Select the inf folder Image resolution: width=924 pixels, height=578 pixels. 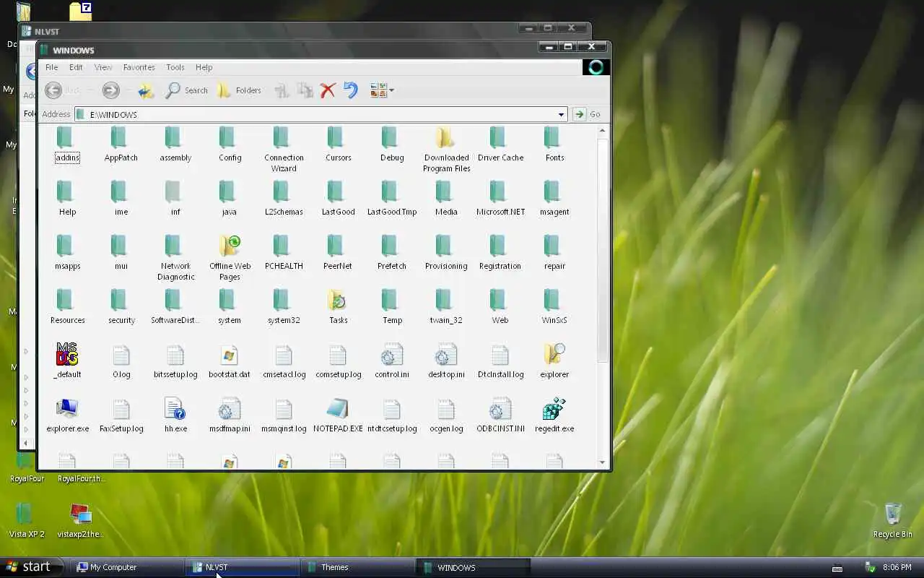pyautogui.click(x=175, y=199)
